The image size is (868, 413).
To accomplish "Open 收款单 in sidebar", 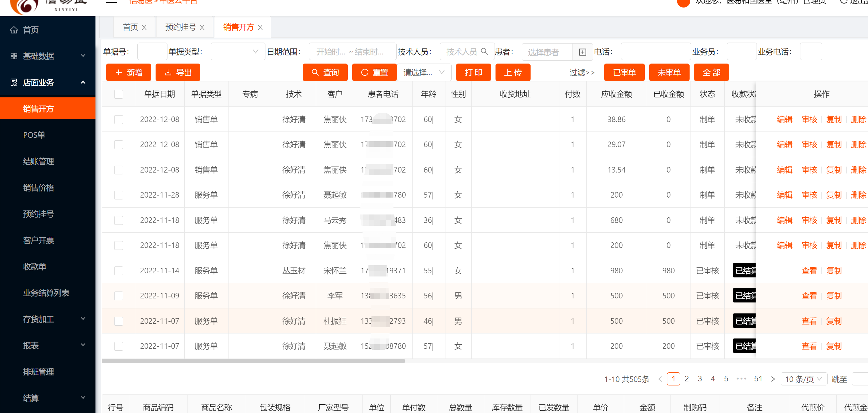I will pyautogui.click(x=35, y=266).
